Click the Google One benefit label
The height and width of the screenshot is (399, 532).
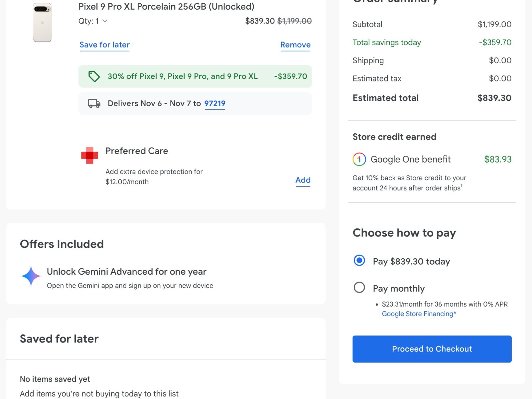(x=411, y=159)
